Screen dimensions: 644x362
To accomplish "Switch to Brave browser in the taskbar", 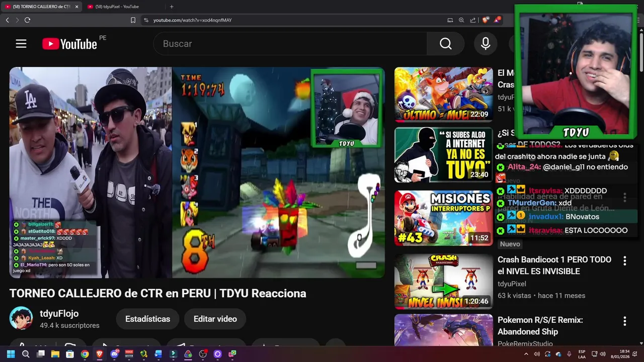I will point(100,354).
